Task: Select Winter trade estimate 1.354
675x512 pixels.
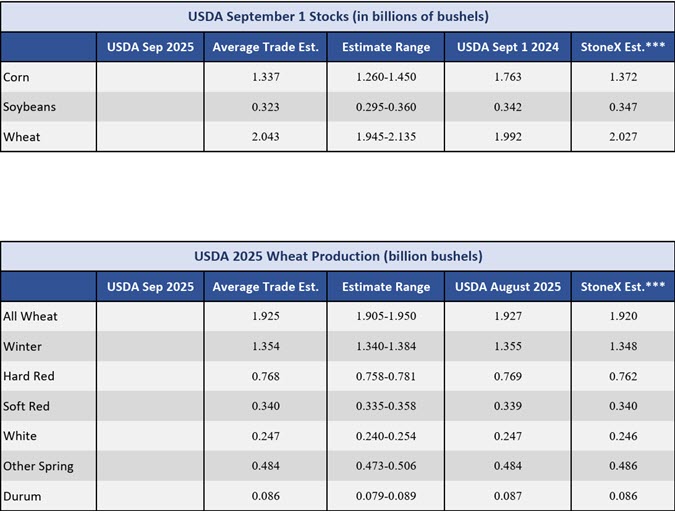Action: 266,346
